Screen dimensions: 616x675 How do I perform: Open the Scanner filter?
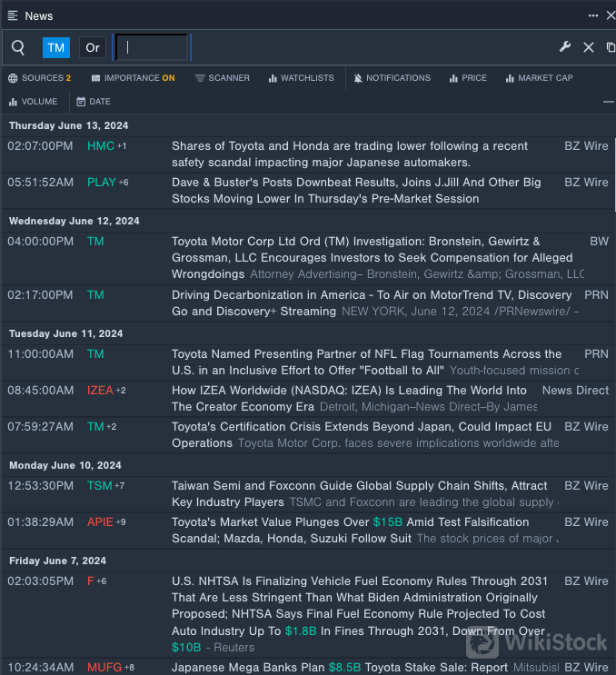point(222,78)
